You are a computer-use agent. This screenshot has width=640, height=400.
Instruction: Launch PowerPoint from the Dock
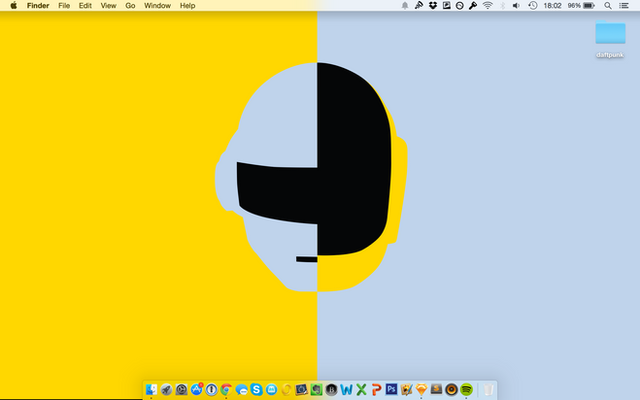[x=376, y=389]
